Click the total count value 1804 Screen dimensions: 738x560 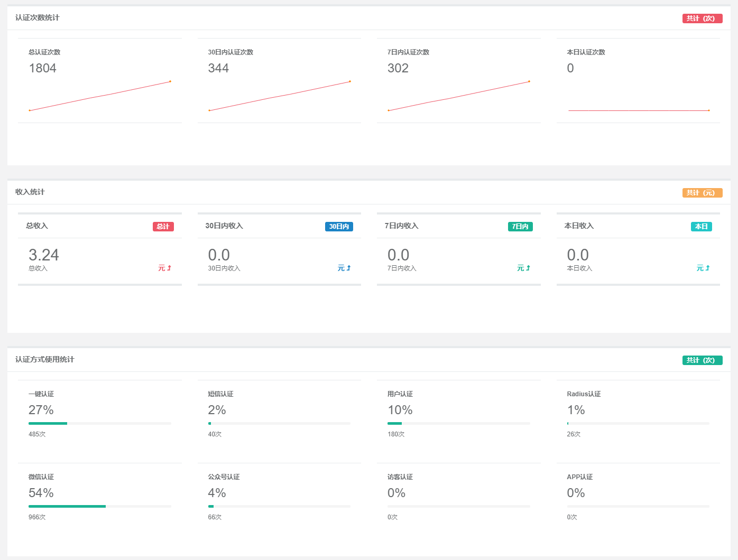pyautogui.click(x=42, y=68)
